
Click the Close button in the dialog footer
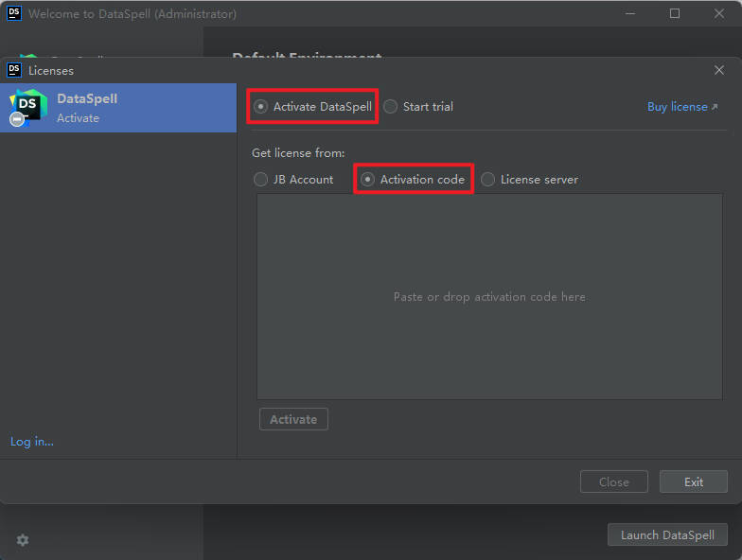[x=613, y=481]
